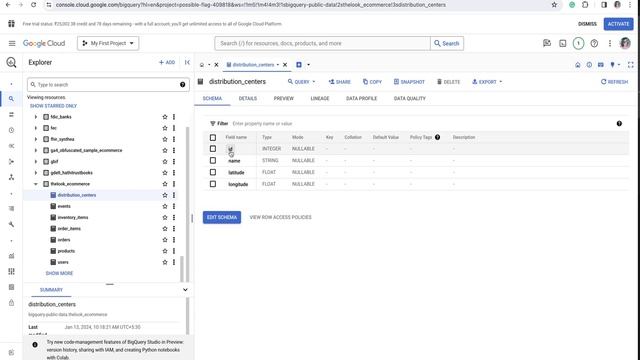This screenshot has width=640, height=360.
Task: Open the Cloud Shell terminal icon
Action: (562, 43)
